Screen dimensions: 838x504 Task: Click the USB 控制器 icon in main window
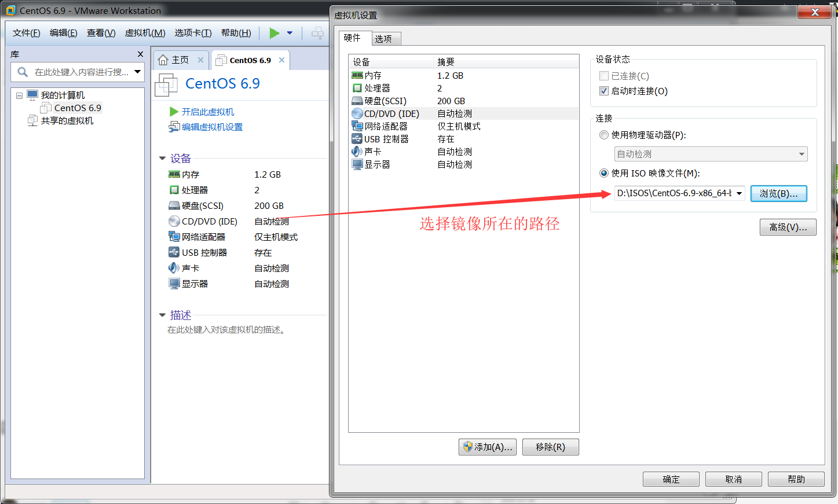pos(174,252)
